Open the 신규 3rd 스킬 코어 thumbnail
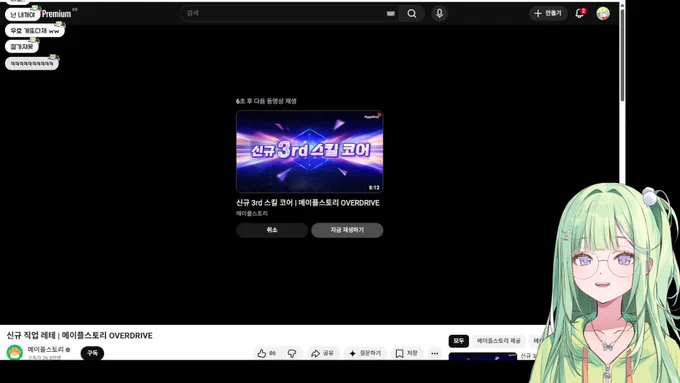 pos(309,151)
